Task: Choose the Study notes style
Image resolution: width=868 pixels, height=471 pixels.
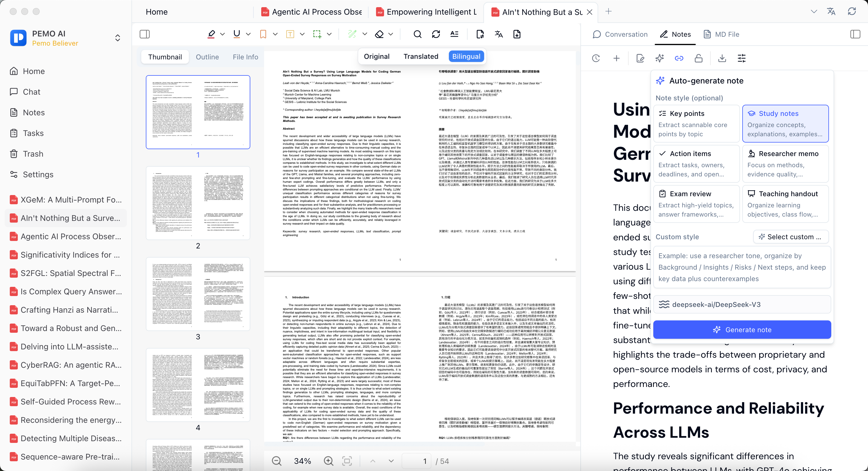Action: click(785, 123)
